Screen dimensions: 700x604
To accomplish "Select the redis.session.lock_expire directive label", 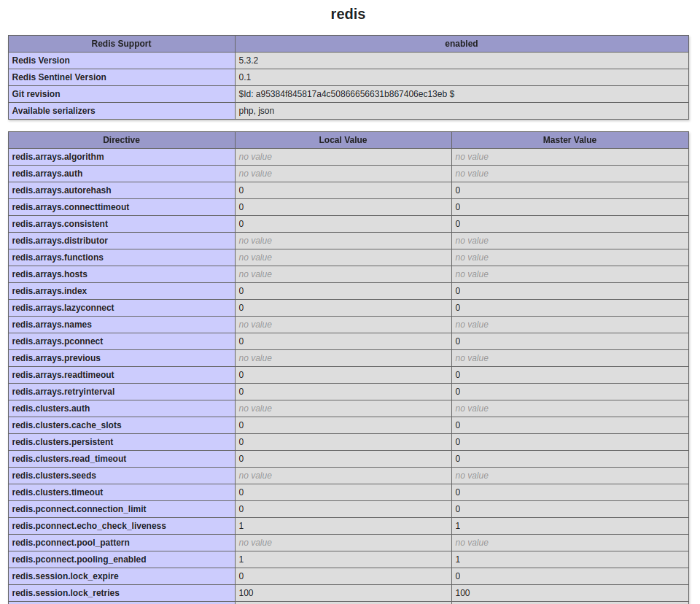I will (x=63, y=576).
